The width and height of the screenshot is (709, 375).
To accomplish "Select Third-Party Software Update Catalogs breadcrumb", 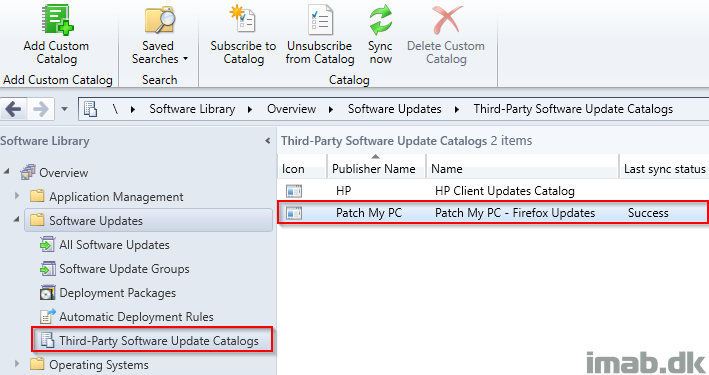I will click(x=573, y=109).
